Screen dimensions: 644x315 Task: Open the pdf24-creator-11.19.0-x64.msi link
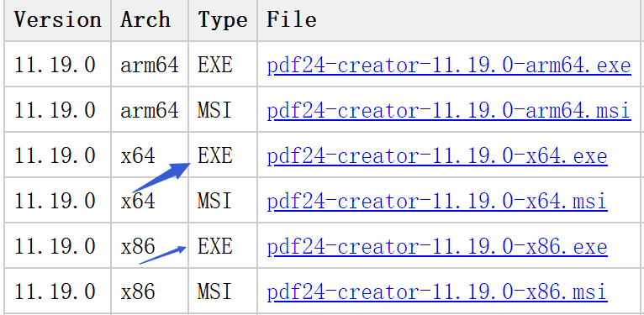click(437, 202)
